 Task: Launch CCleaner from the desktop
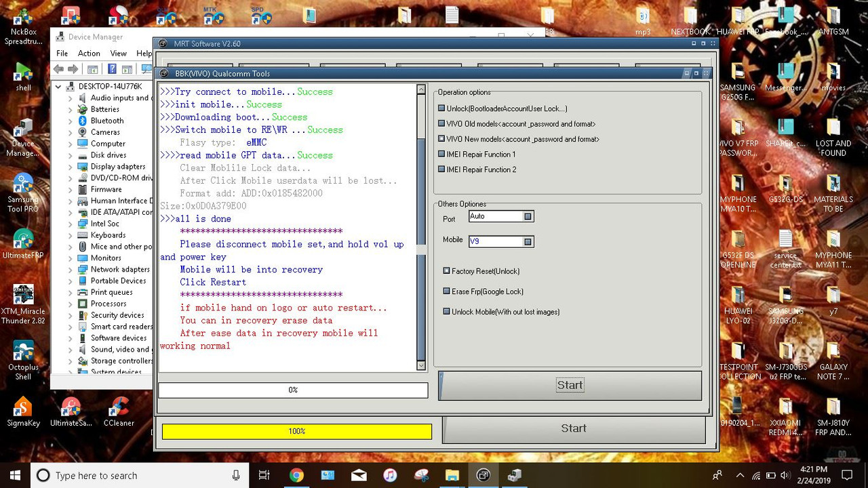119,411
